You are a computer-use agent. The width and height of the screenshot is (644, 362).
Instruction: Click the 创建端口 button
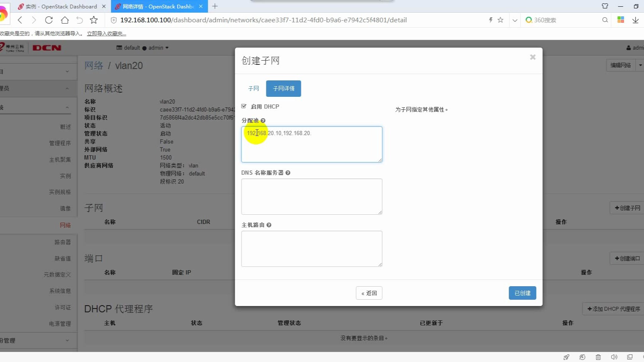627,258
